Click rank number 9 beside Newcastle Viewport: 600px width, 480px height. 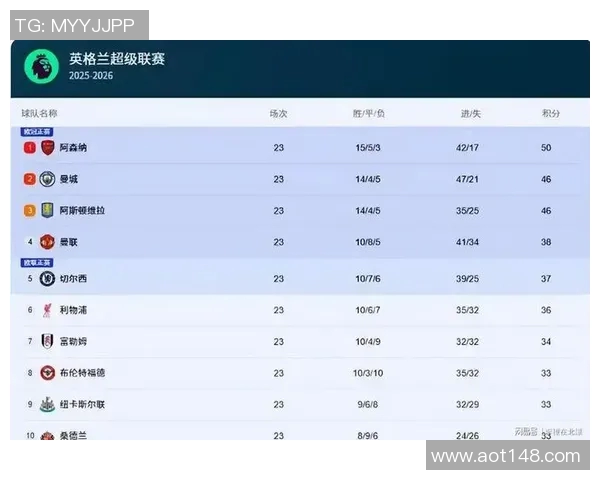point(30,404)
